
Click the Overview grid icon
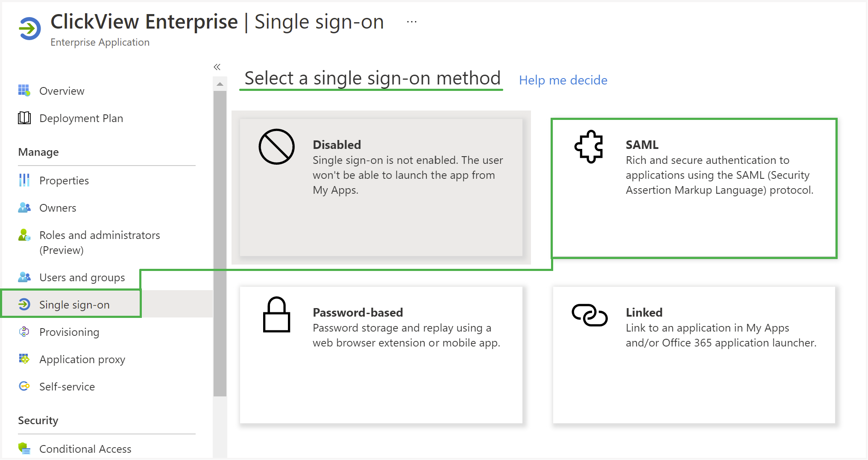coord(24,90)
